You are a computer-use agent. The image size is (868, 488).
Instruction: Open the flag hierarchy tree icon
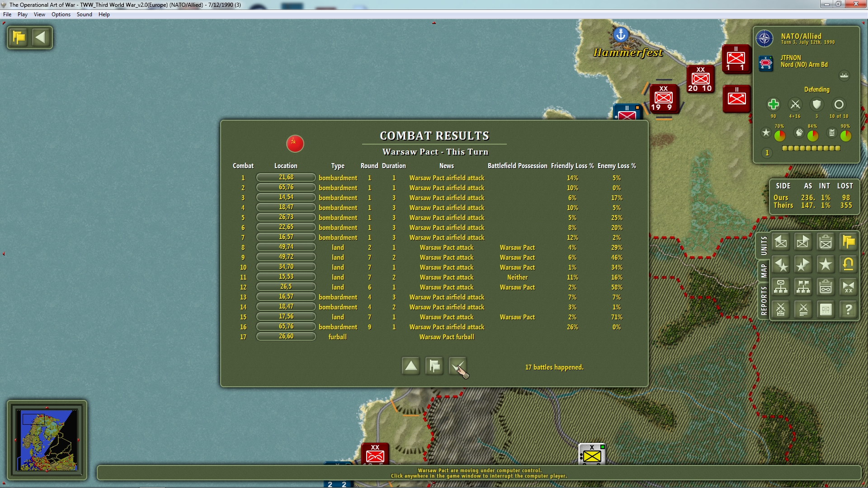tap(803, 287)
